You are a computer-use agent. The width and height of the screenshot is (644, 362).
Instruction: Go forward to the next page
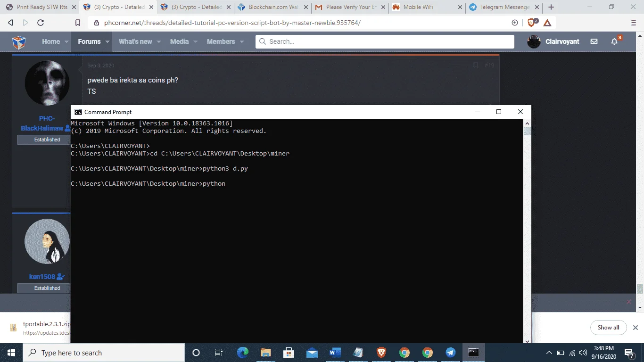(25, 23)
